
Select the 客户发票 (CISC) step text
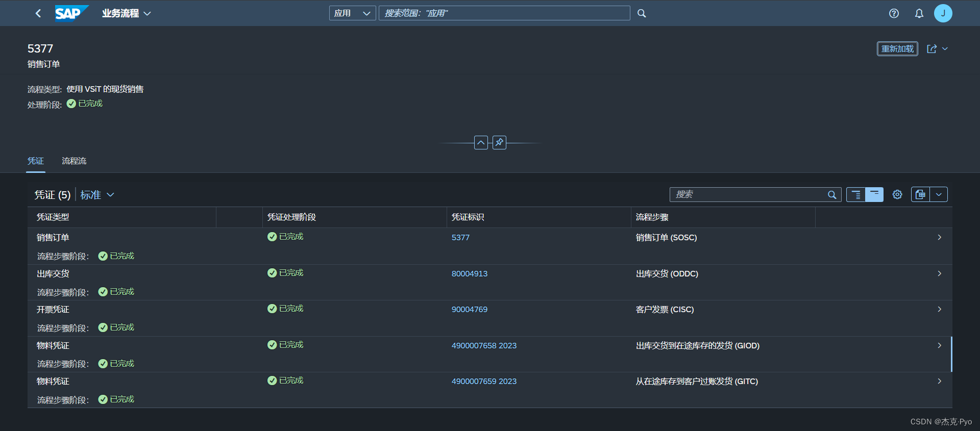(x=665, y=310)
